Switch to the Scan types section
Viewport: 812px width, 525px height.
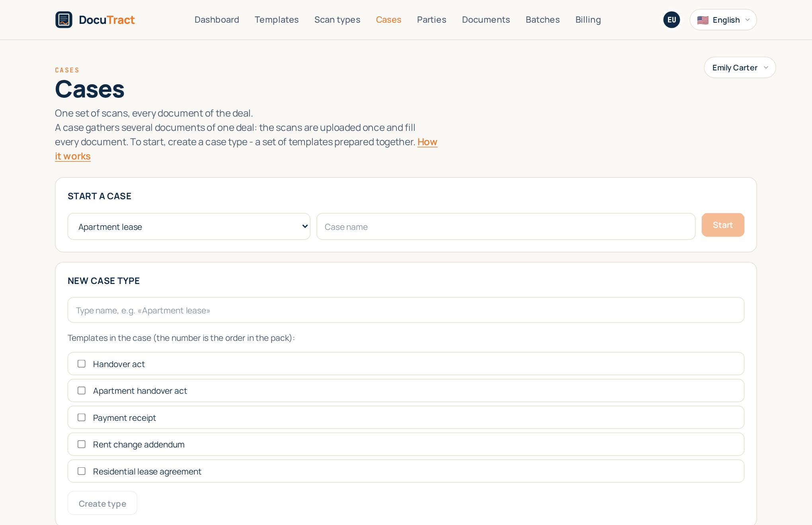(x=337, y=19)
